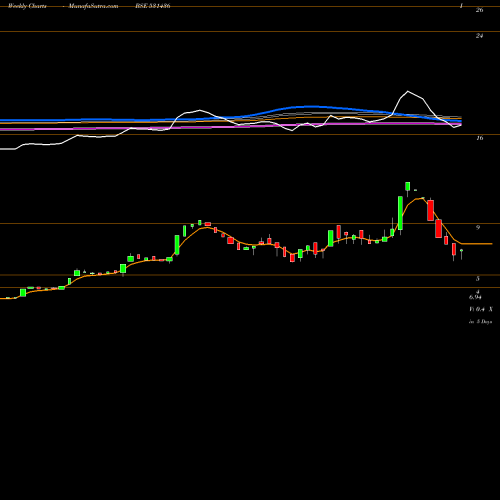Click the tallest green candle before the peak
Screen dimensions: 500x500
pos(400,213)
